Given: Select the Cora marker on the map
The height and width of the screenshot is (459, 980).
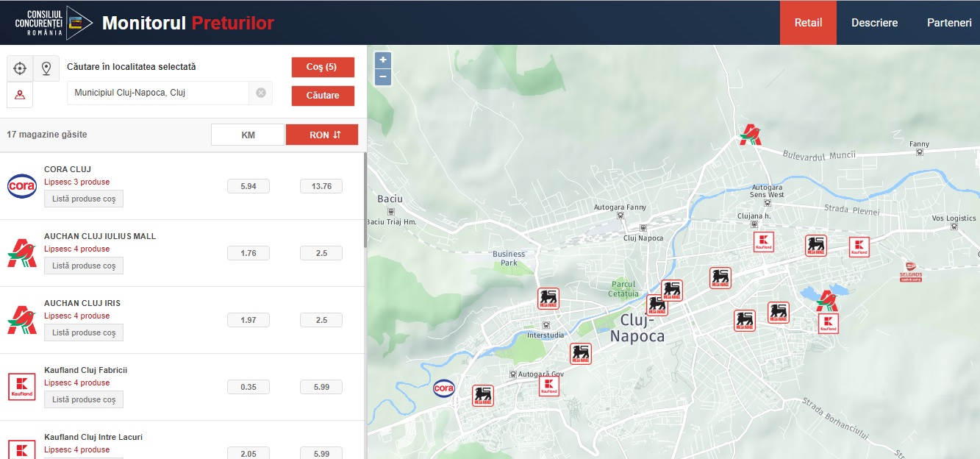Looking at the screenshot, I should pyautogui.click(x=444, y=388).
